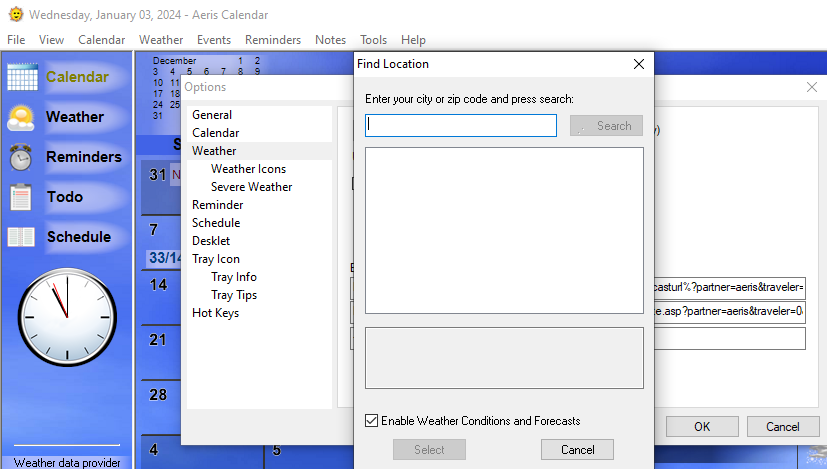The image size is (827, 469).
Task: Click the Weather data provider text
Action: (x=67, y=463)
